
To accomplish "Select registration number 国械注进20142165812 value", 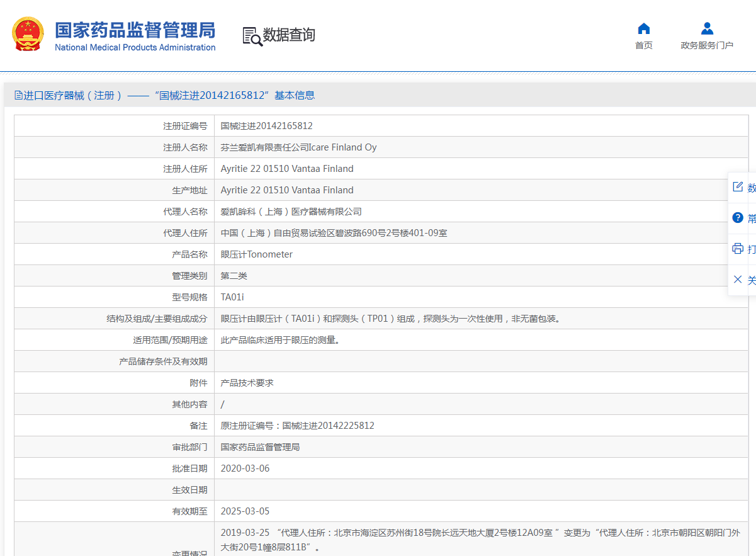I will tap(266, 126).
